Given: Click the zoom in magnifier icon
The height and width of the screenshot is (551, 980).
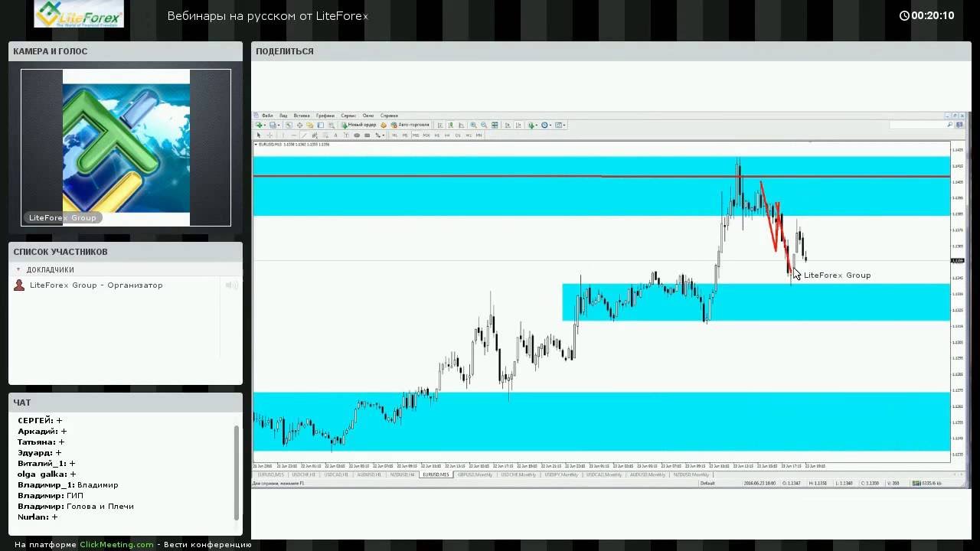Looking at the screenshot, I should pos(473,125).
